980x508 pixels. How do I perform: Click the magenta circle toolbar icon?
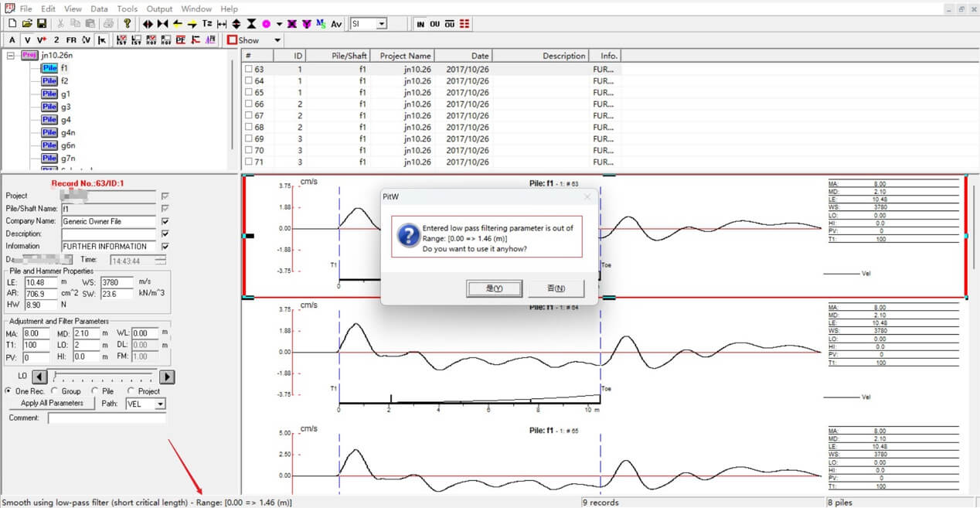pyautogui.click(x=266, y=24)
